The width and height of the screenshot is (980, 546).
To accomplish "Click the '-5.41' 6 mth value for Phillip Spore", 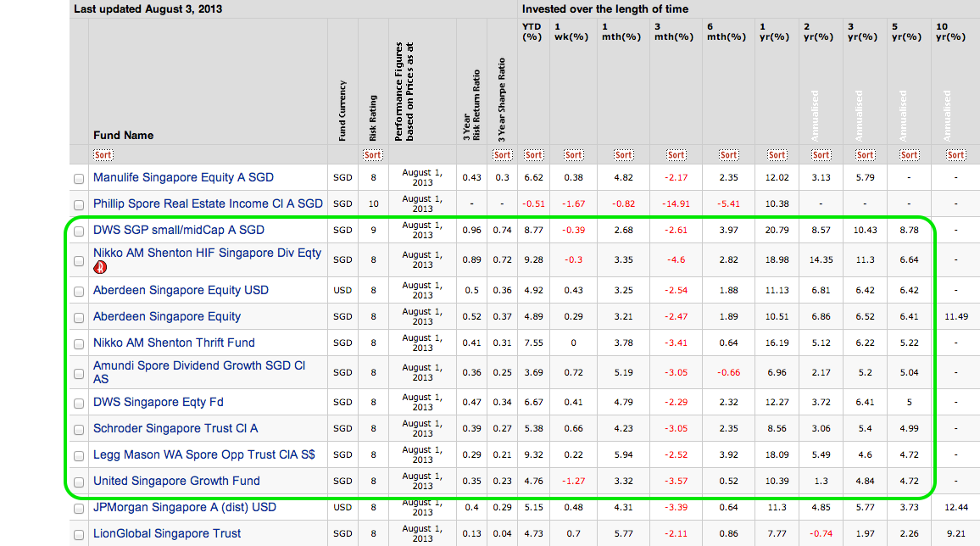I will click(x=728, y=203).
